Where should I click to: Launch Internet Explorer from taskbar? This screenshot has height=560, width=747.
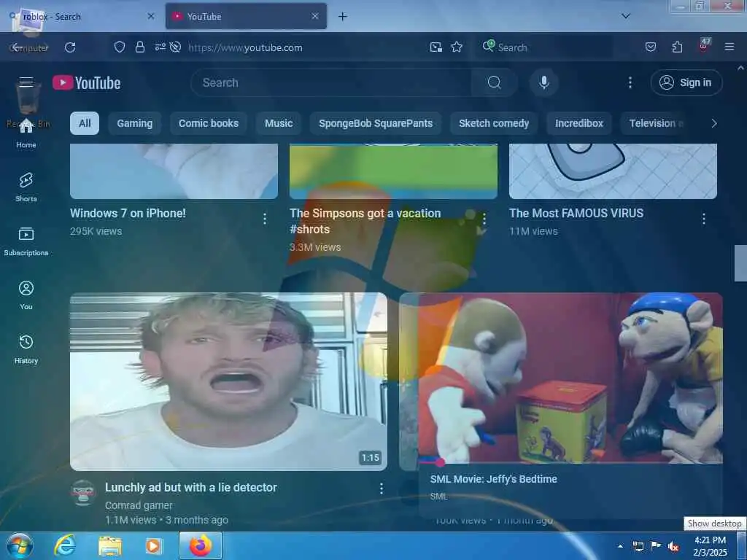[x=65, y=545]
